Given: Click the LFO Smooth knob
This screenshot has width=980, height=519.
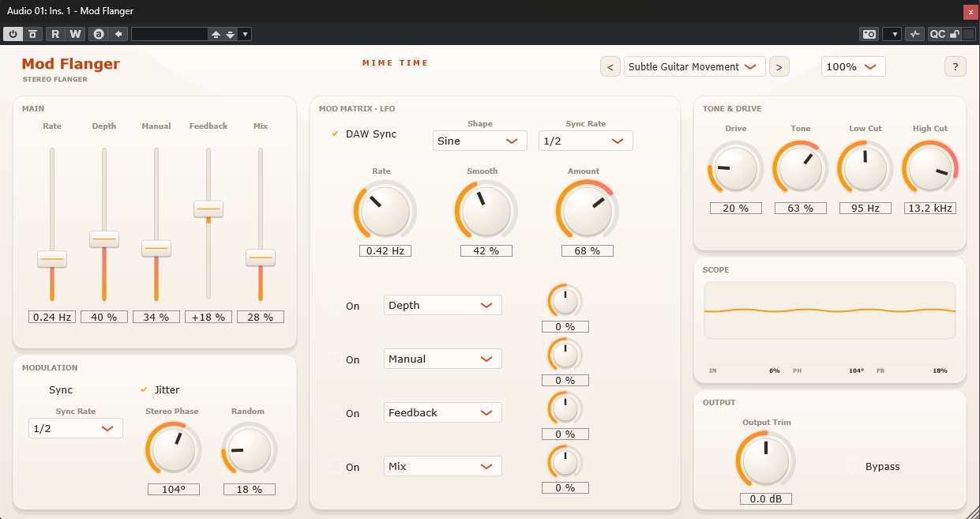Looking at the screenshot, I should coord(486,211).
